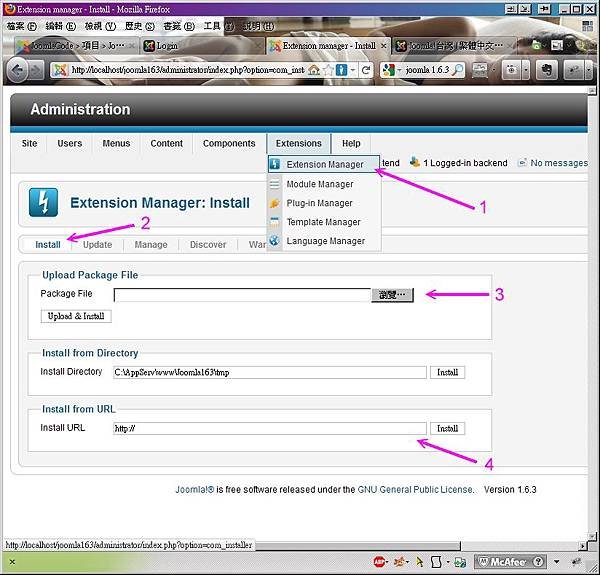Click the Joomla site icon in URL bar
The image size is (600, 575).
coord(60,70)
